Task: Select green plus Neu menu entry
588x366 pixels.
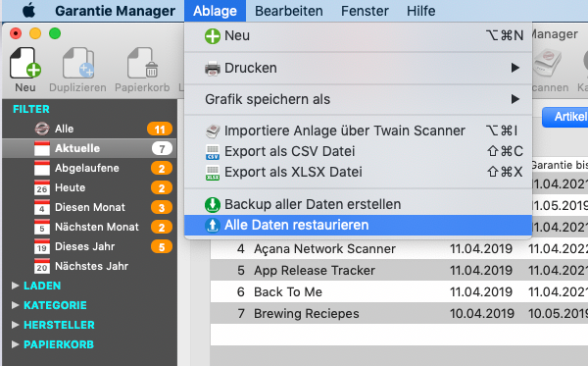Action: (358, 36)
